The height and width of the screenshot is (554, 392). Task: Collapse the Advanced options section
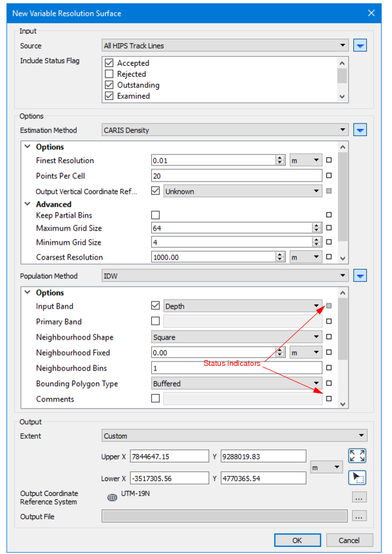(28, 204)
